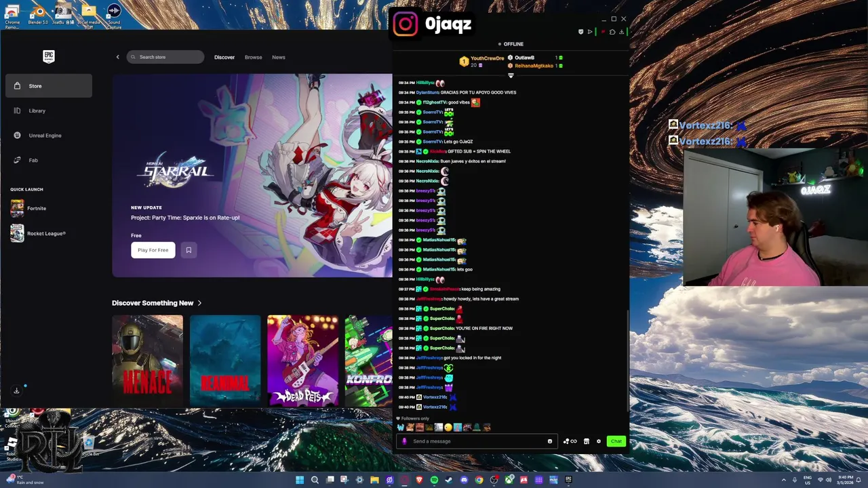
Task: Click the first W emote in quick emotes
Action: point(401,427)
